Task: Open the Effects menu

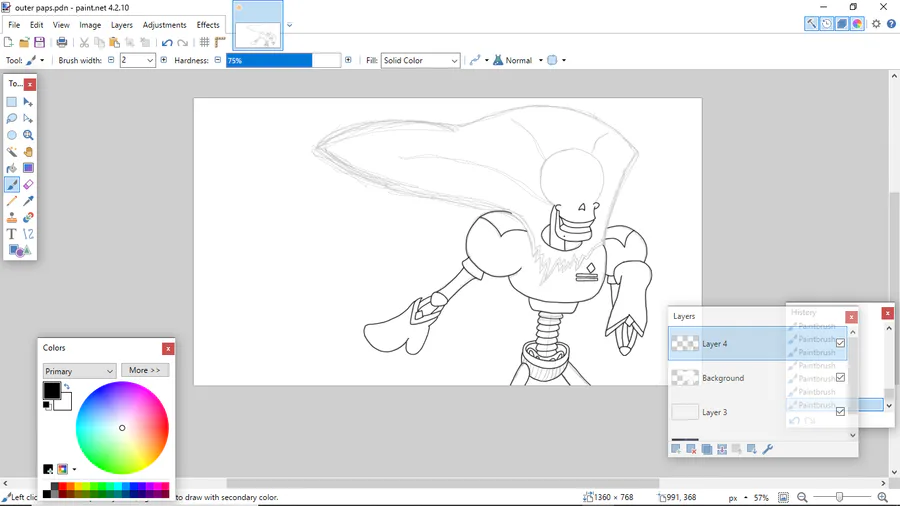Action: coord(208,25)
